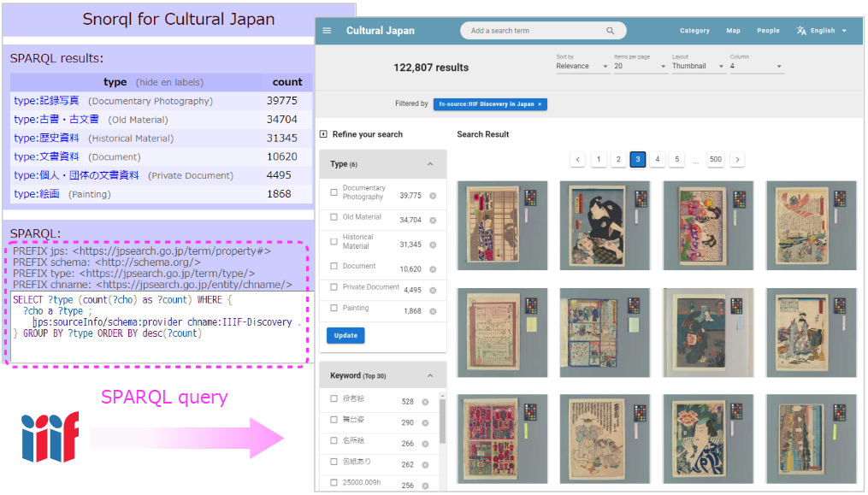Open the Layout Thumbnail dropdown
This screenshot has height=495, width=868.
pyautogui.click(x=698, y=66)
